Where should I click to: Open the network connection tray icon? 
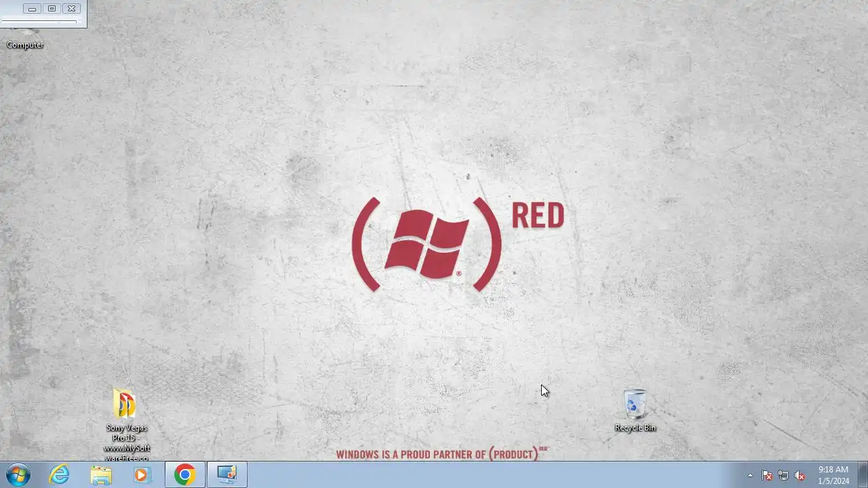click(x=783, y=475)
